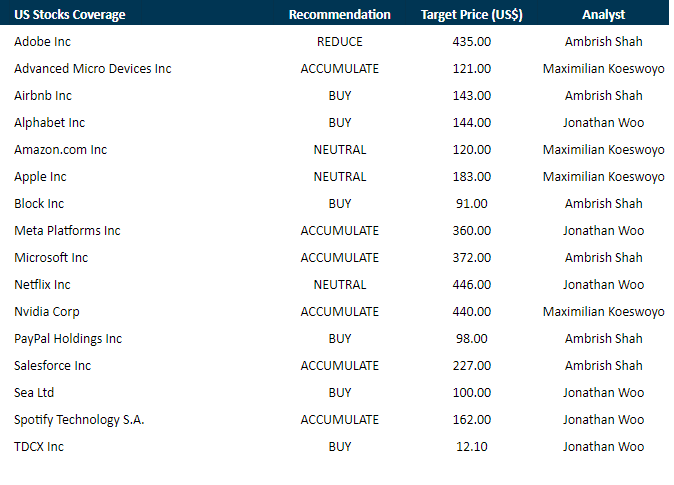Image resolution: width=674 pixels, height=485 pixels.
Task: Click on Airbnb Inc
Action: tap(43, 96)
